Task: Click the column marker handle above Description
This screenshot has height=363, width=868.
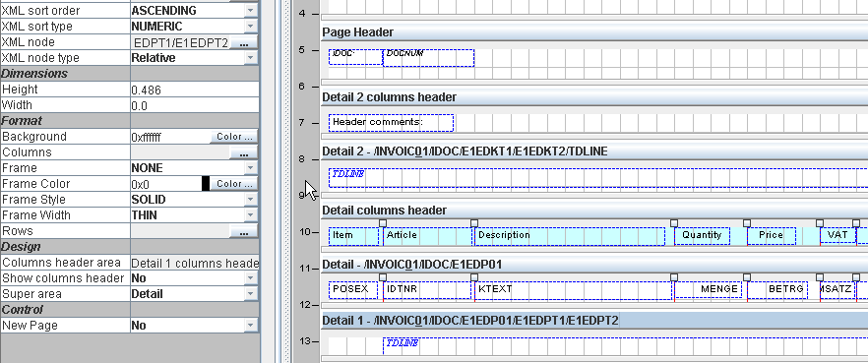Action: pos(474,223)
